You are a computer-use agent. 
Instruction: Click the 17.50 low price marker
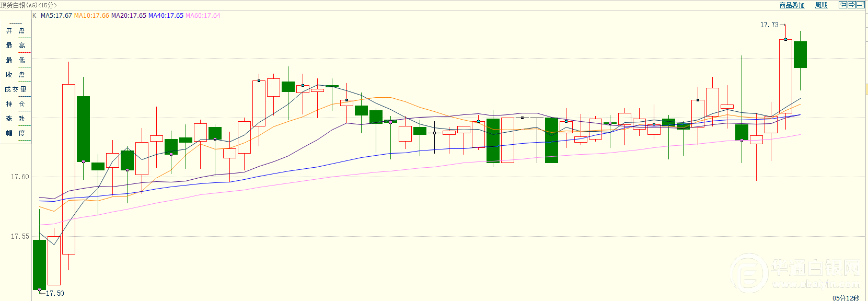[x=55, y=293]
